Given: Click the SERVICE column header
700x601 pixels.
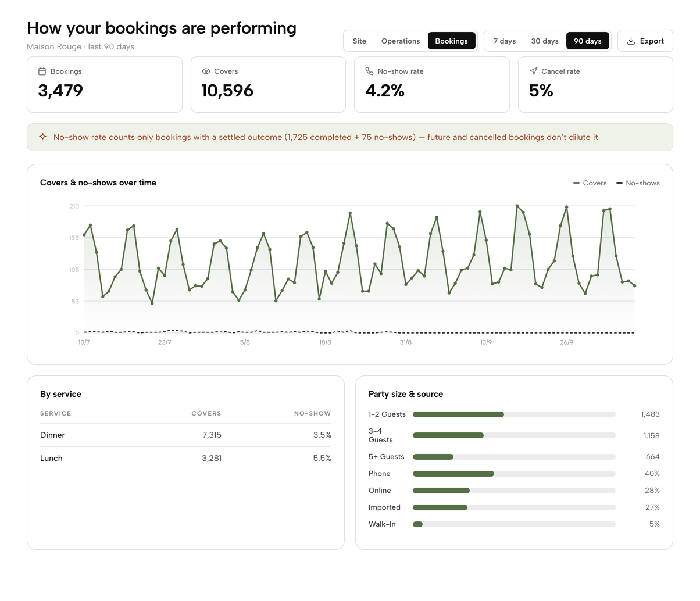Looking at the screenshot, I should [56, 414].
